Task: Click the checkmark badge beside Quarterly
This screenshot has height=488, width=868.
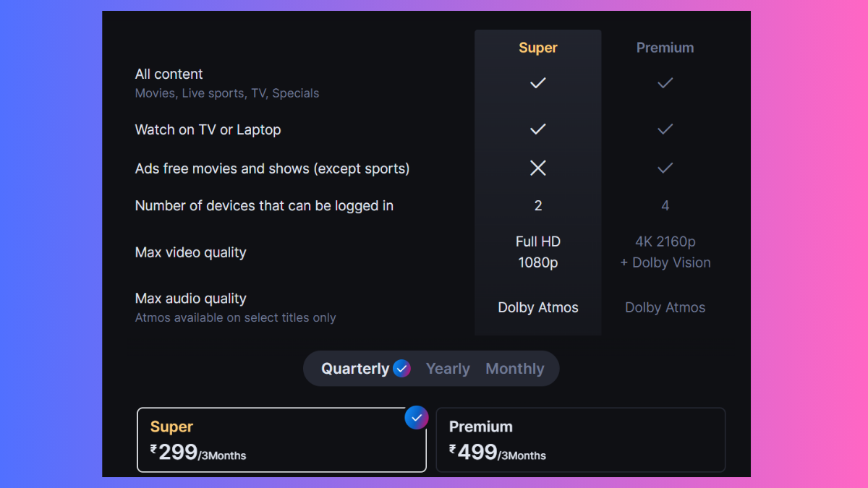Action: [401, 369]
